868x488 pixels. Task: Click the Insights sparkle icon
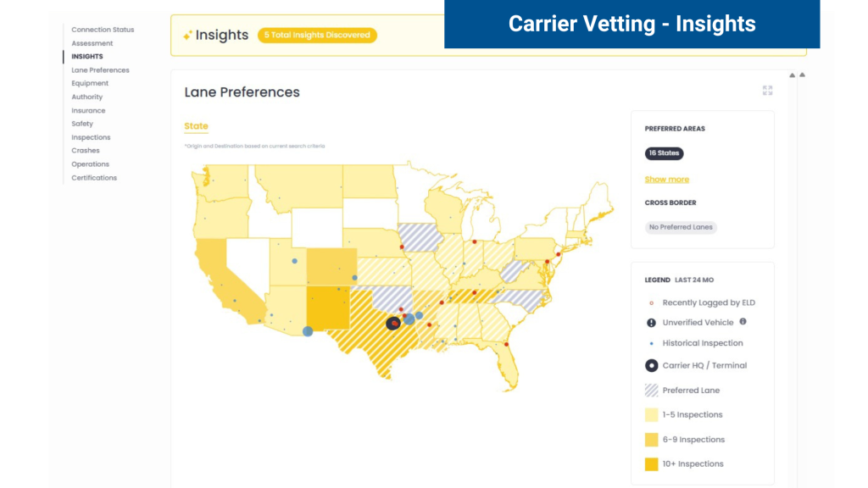tap(187, 36)
